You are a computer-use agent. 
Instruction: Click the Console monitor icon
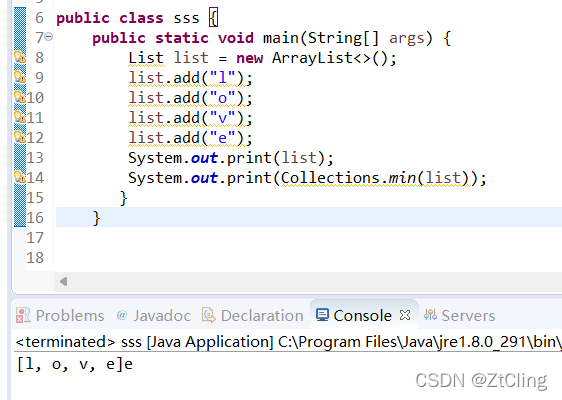pos(322,315)
